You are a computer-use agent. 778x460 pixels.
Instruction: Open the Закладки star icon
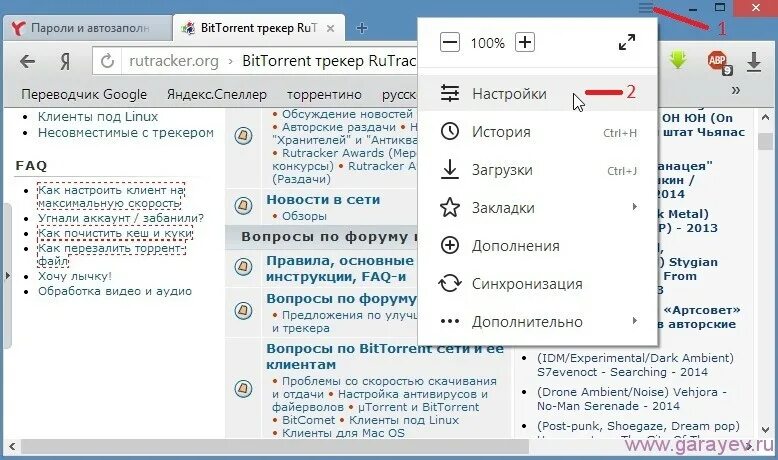pos(450,207)
